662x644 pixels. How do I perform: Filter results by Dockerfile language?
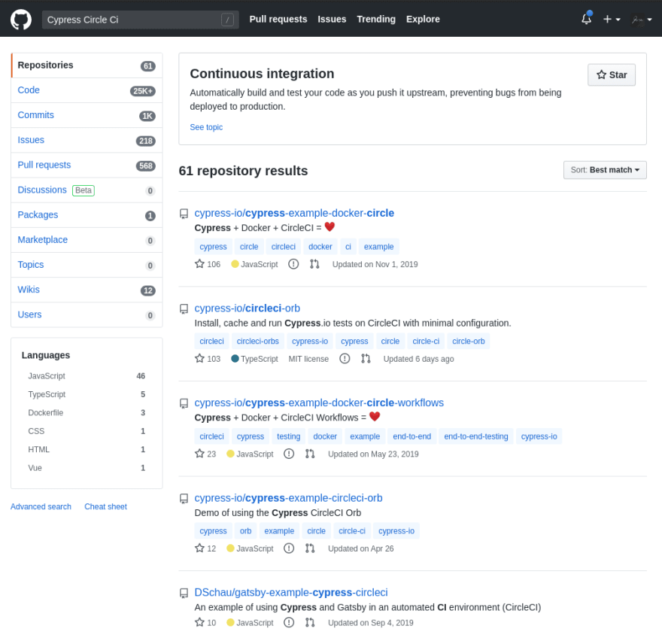pos(87,412)
